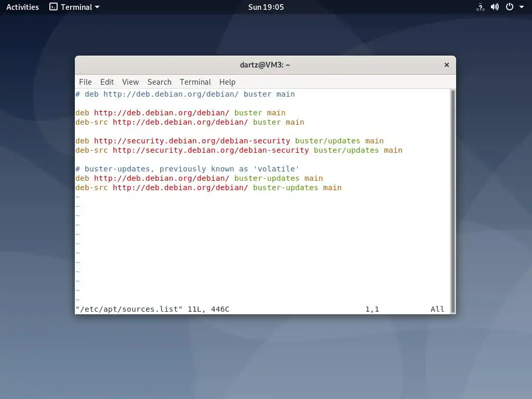Click 'deb-src' on the buster main line

91,122
